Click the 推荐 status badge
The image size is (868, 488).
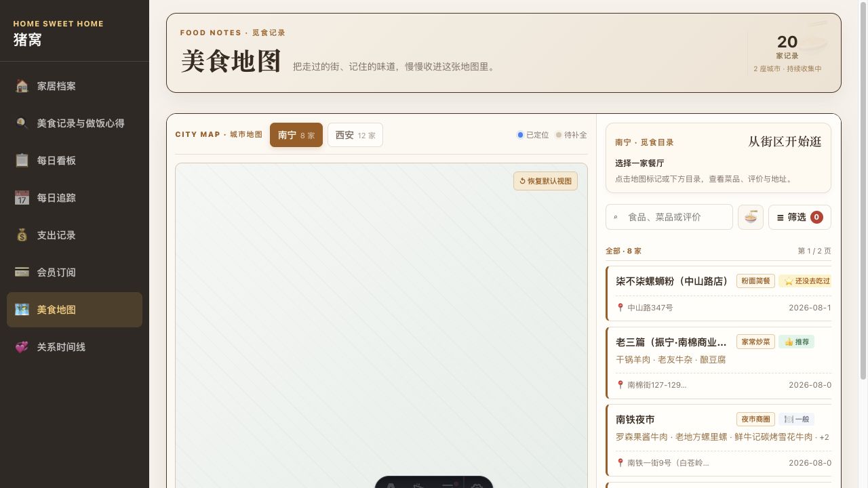point(796,342)
